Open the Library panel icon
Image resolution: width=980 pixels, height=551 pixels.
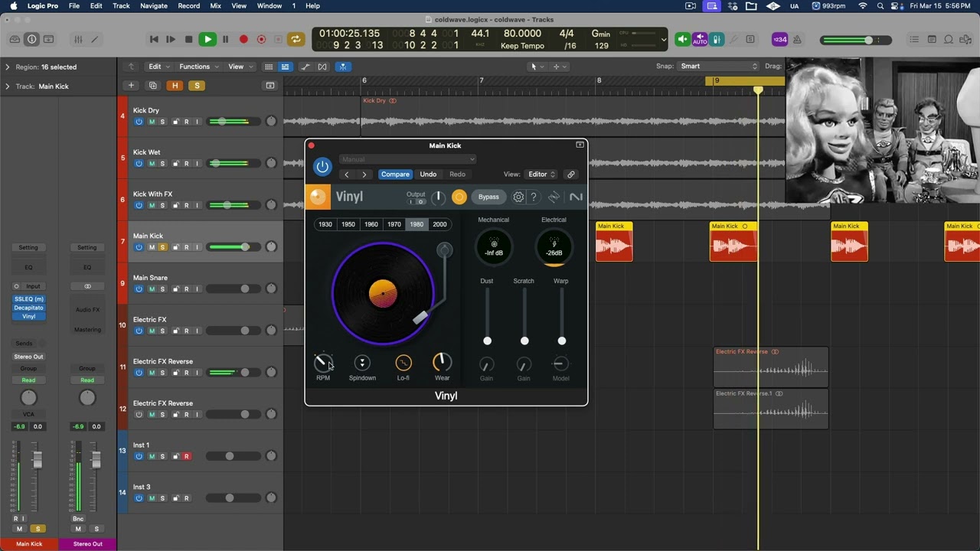(x=15, y=39)
